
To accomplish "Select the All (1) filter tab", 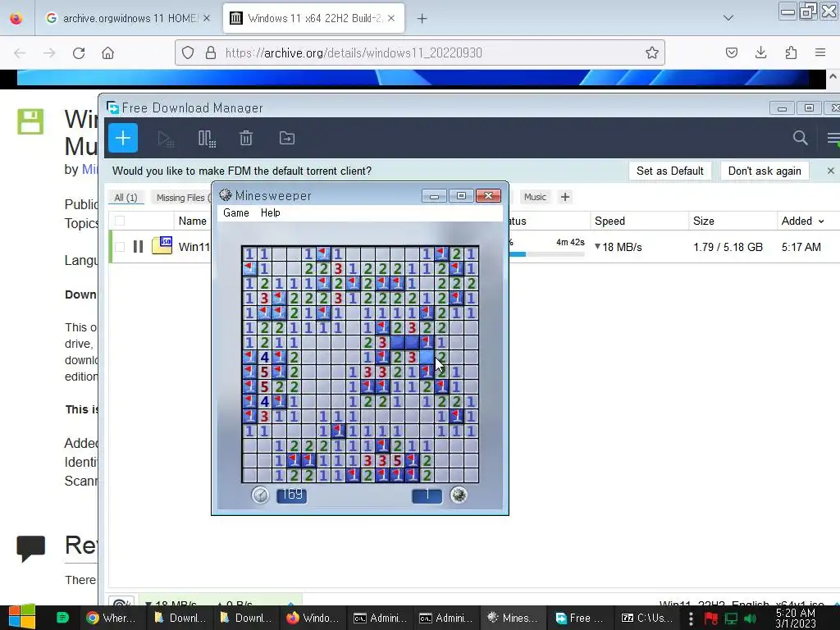I will tap(126, 198).
